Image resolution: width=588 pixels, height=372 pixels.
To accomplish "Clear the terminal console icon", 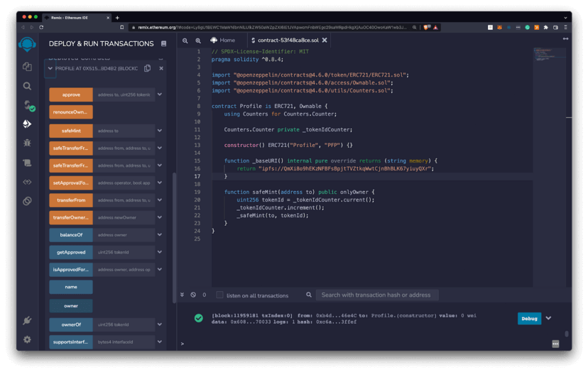I will click(193, 295).
